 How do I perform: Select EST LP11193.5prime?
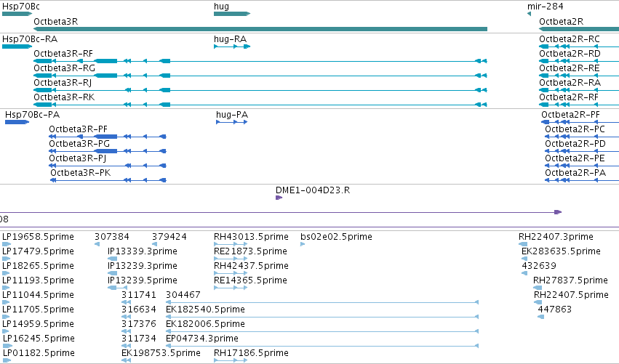(x=38, y=280)
